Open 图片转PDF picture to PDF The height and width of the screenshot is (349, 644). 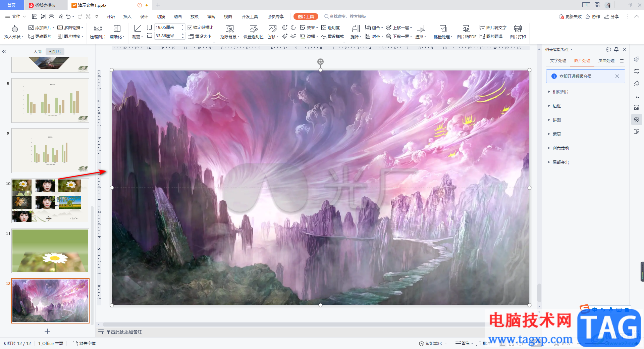point(467,32)
